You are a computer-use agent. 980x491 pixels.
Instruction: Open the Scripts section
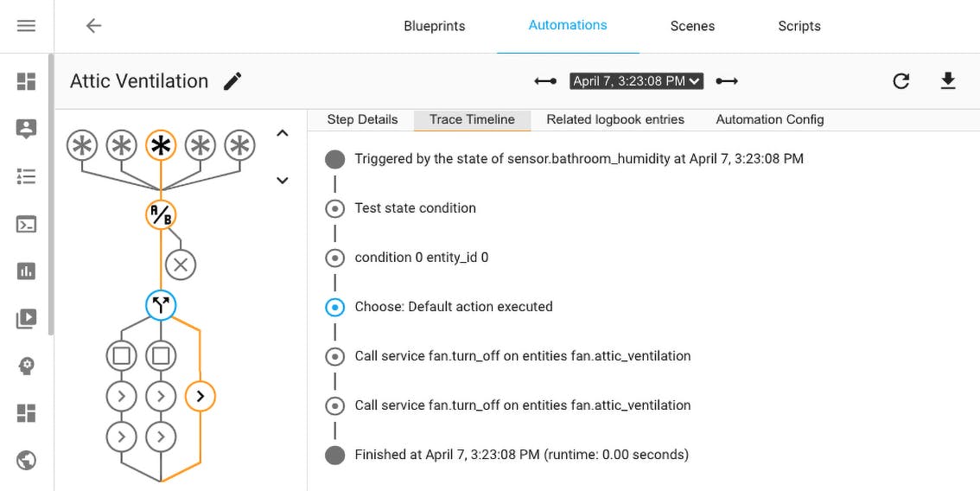pyautogui.click(x=799, y=26)
